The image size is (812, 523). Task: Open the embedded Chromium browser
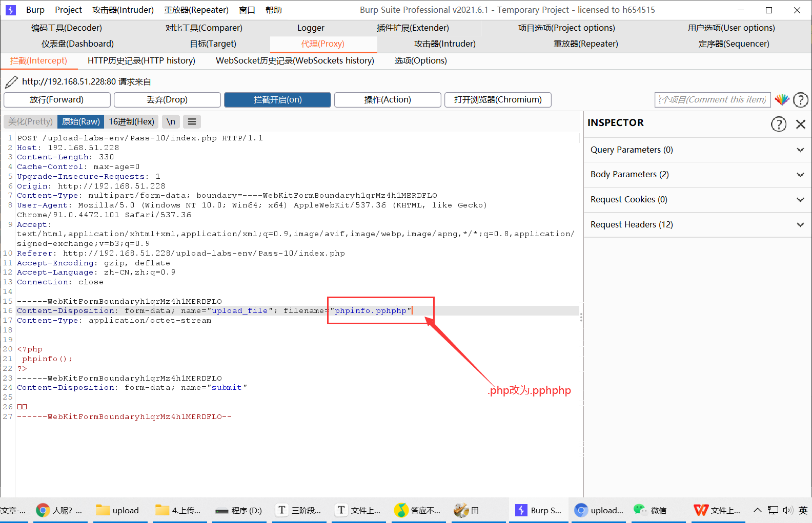click(x=498, y=99)
